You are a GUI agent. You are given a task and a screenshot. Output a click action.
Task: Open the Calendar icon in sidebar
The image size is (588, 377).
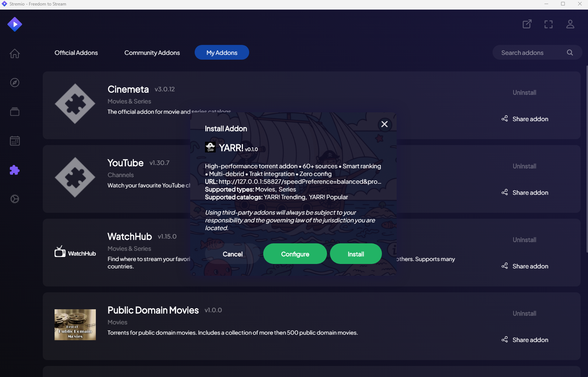15,141
